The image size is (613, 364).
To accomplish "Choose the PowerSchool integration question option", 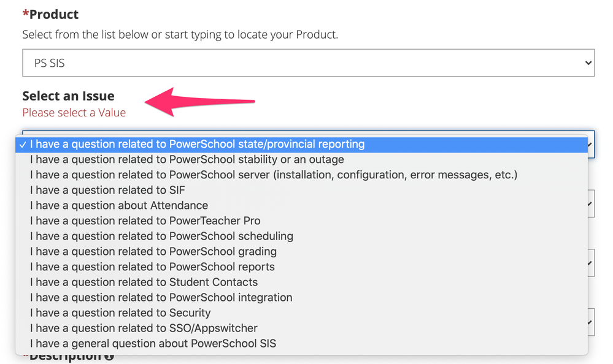I will click(x=161, y=298).
